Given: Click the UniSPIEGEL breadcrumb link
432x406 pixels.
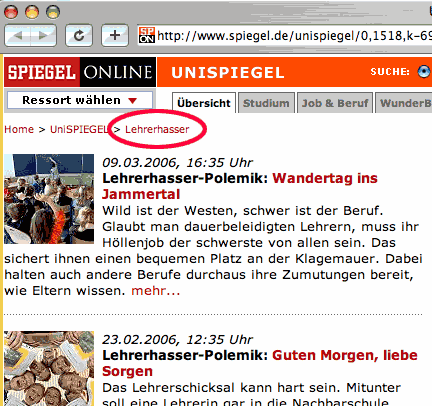Looking at the screenshot, I should point(79,129).
